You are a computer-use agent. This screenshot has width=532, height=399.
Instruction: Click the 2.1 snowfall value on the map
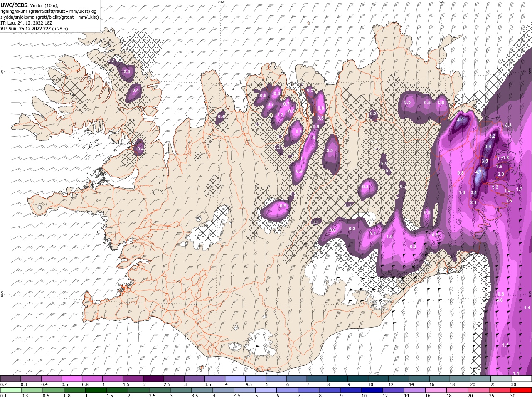tap(473, 202)
